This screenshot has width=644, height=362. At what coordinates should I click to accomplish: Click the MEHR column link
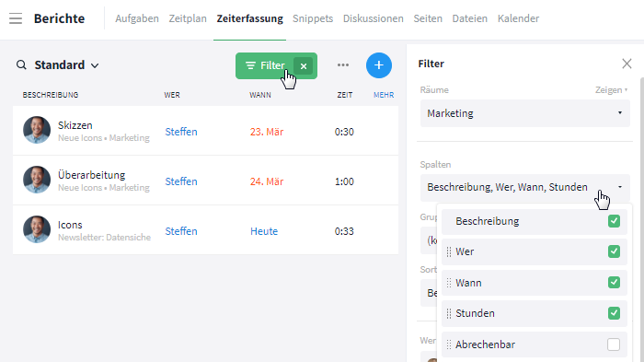pyautogui.click(x=384, y=95)
